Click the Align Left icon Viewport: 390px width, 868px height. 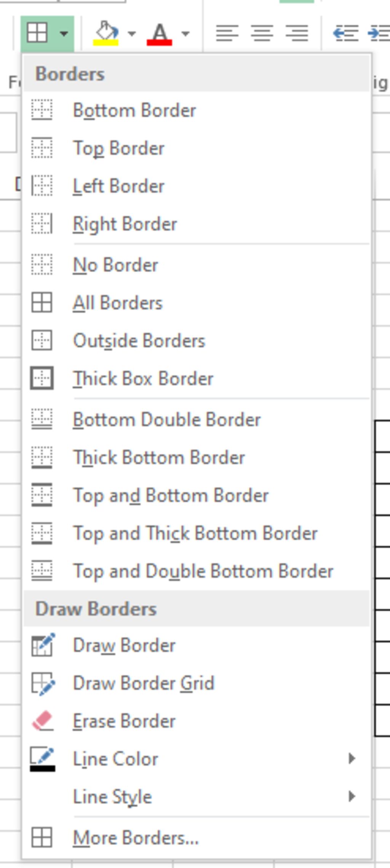[x=227, y=34]
